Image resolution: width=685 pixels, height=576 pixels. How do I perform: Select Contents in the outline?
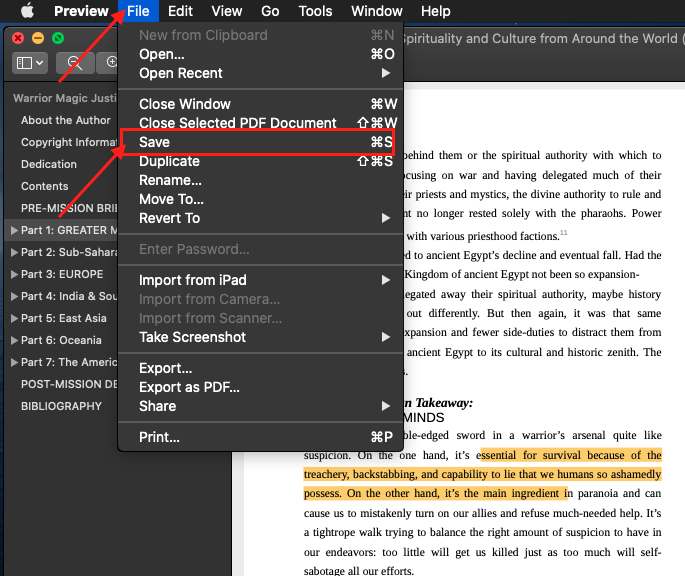point(45,186)
